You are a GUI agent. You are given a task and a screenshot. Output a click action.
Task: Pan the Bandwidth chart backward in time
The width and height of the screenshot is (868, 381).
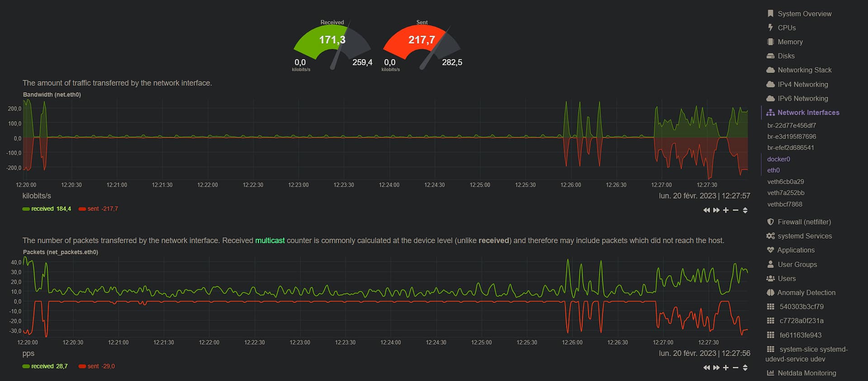pos(706,210)
